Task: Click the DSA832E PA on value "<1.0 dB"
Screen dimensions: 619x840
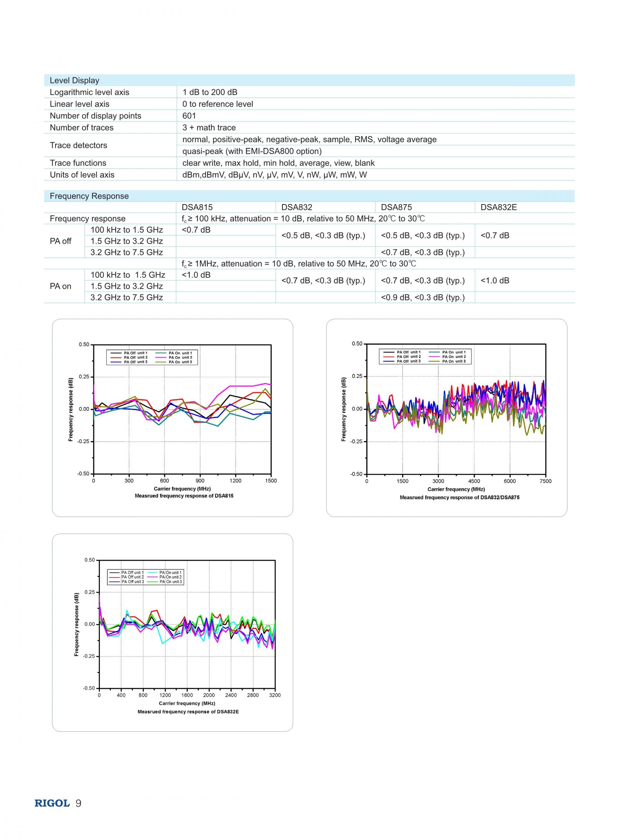Action: [495, 281]
